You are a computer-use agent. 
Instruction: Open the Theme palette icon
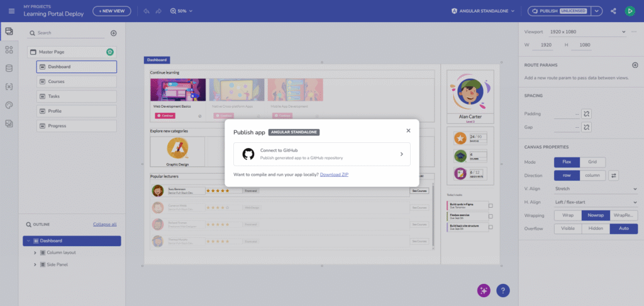point(9,105)
